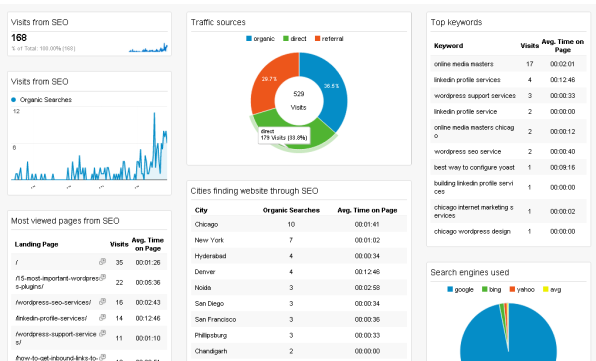
Task: Click the 'online media masters' keyword row
Action: point(508,64)
